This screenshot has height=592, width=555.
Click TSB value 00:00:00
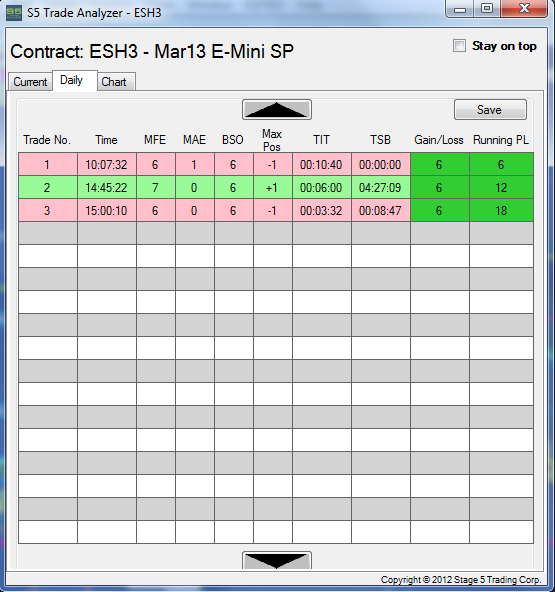pos(381,164)
